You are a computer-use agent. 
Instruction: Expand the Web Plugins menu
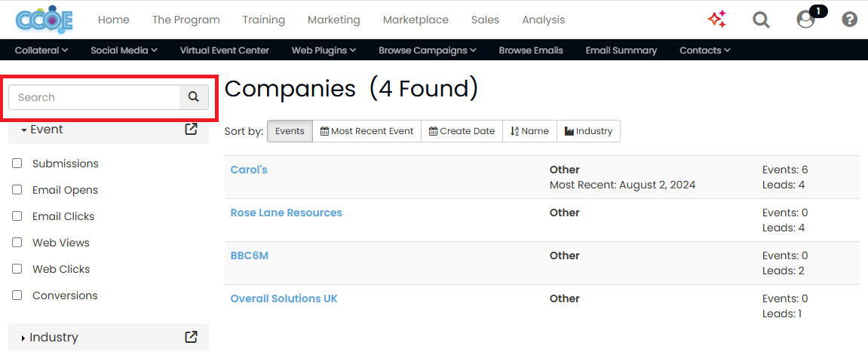pos(324,50)
